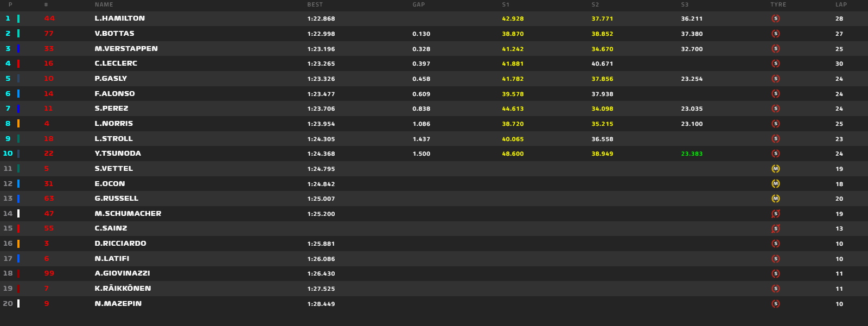Viewport: 868px width, 326px height.
Task: Click Hamilton's soft tyre icon
Action: click(x=776, y=18)
